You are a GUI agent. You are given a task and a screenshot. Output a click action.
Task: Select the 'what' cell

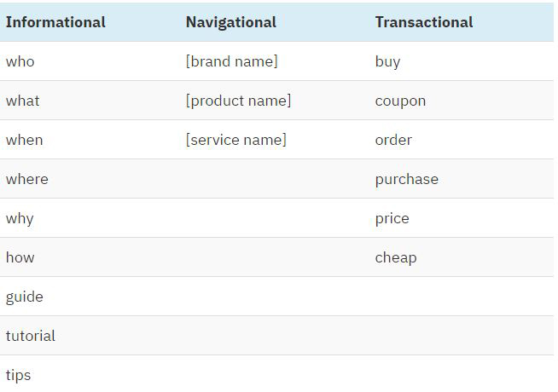[23, 101]
